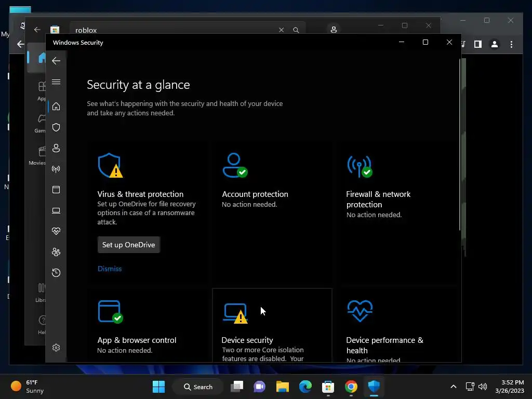
Task: Open Device security heading
Action: coord(247,340)
